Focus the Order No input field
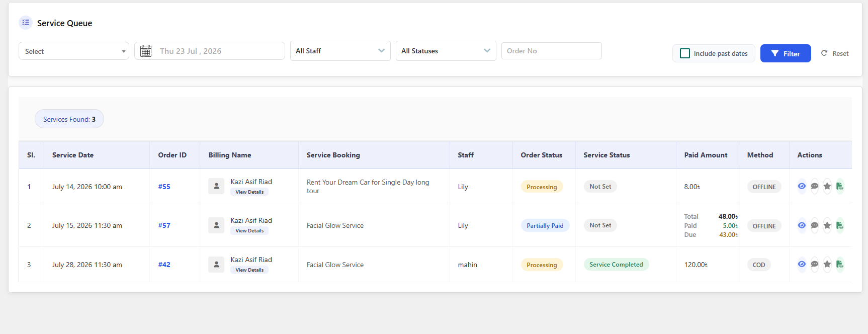Viewport: 868px width, 334px height. coord(552,51)
